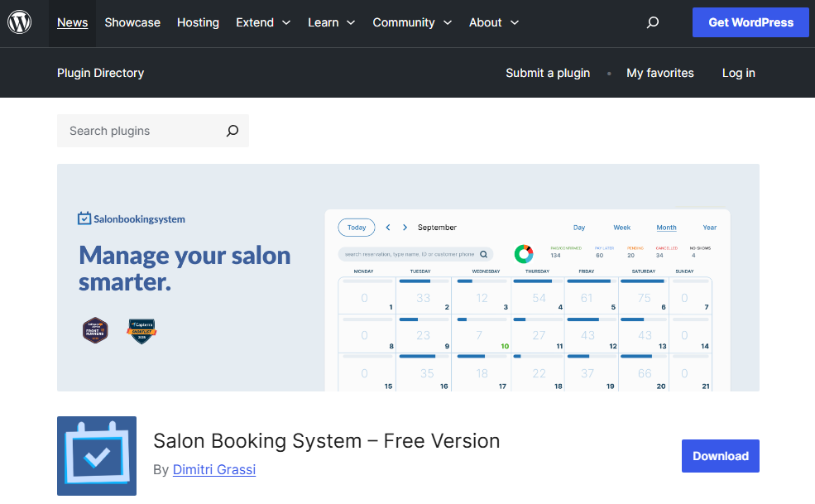Image resolution: width=815 pixels, height=504 pixels.
Task: Click the Salon Booking System plugin icon
Action: (x=97, y=456)
